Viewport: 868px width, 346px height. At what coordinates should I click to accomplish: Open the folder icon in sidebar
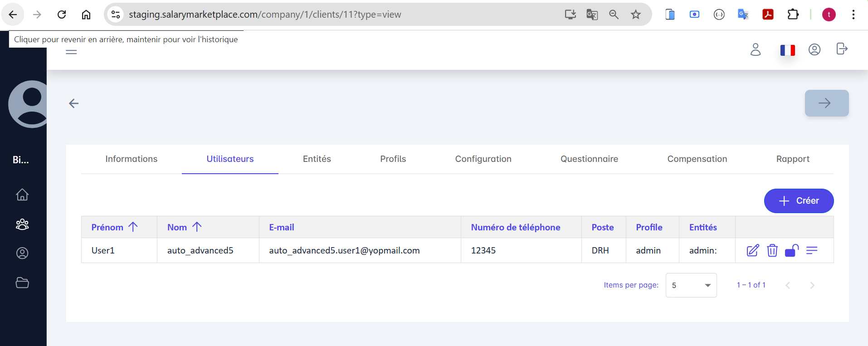22,283
